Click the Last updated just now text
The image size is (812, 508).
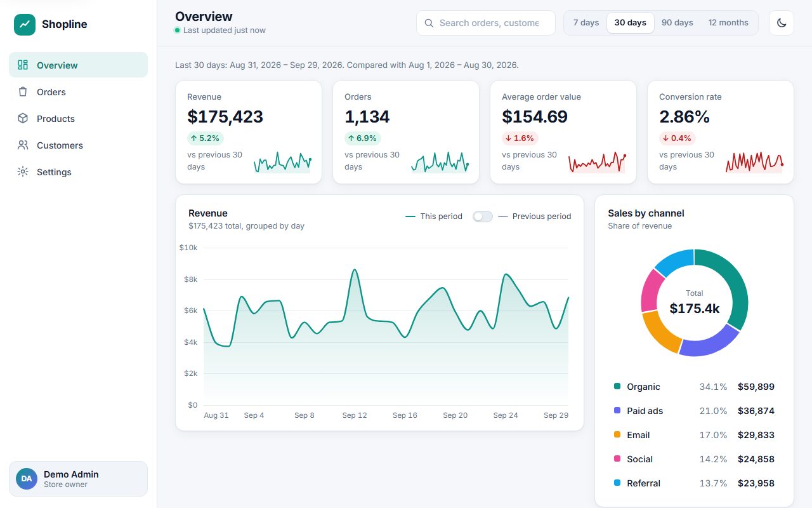coord(225,30)
